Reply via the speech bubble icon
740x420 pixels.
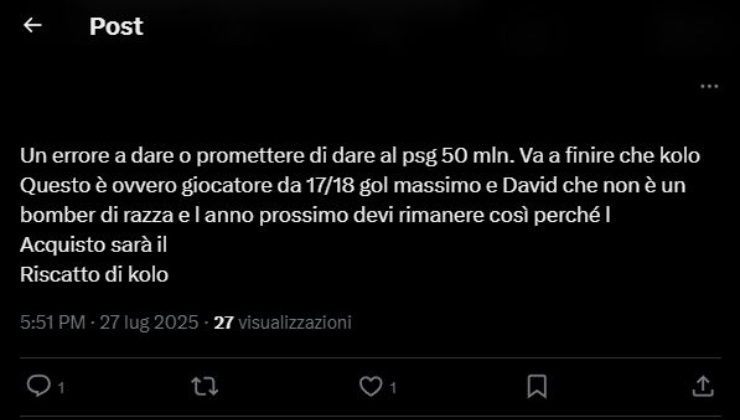pyautogui.click(x=38, y=386)
